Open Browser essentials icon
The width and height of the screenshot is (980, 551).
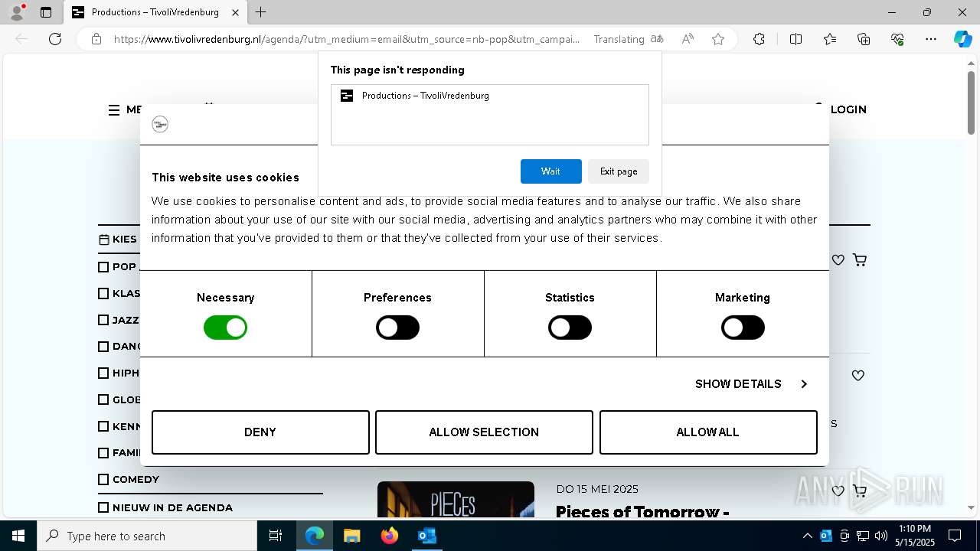(x=897, y=39)
